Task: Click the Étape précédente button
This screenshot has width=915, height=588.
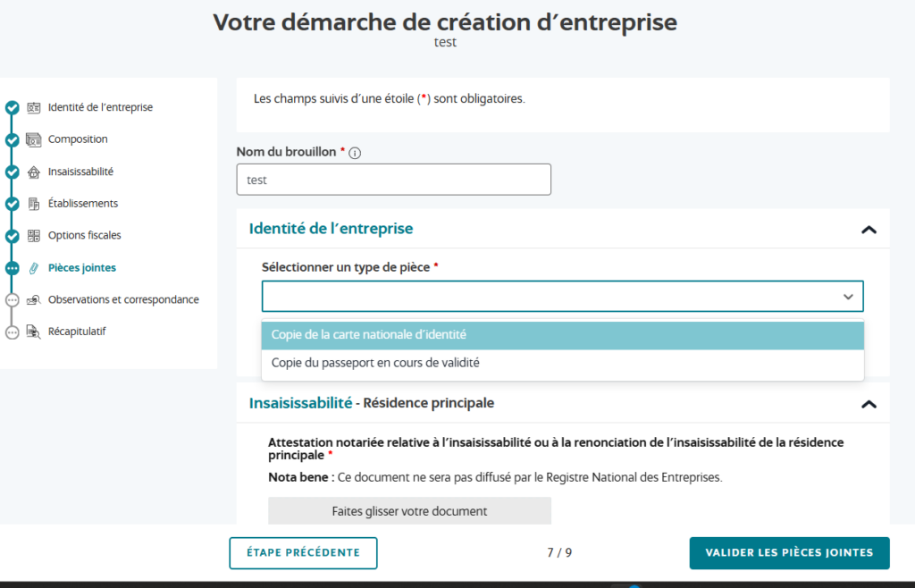Action: (303, 553)
